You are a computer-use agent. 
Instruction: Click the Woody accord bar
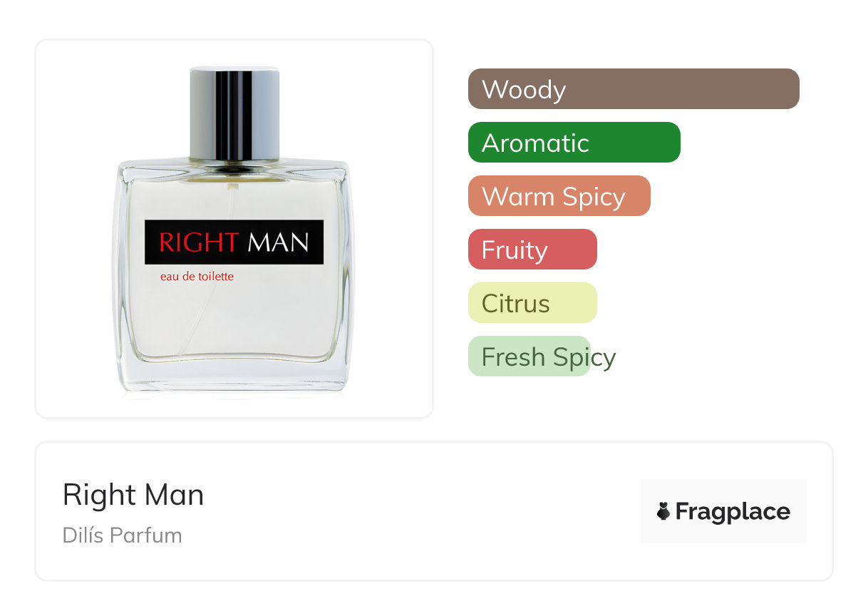coord(634,89)
